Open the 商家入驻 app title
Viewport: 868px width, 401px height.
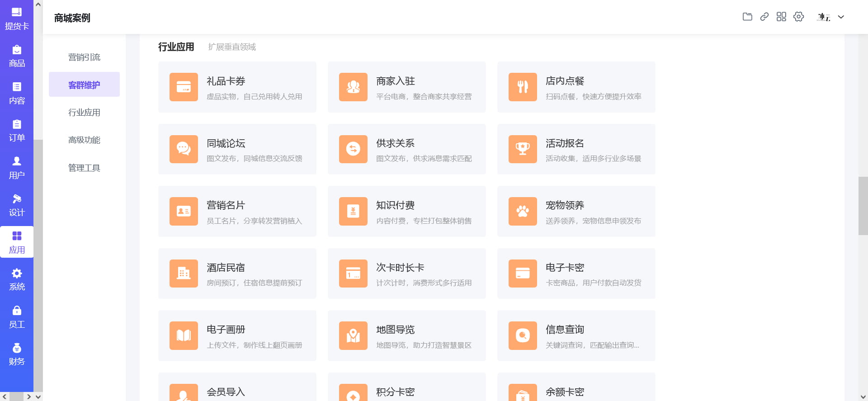coord(396,81)
